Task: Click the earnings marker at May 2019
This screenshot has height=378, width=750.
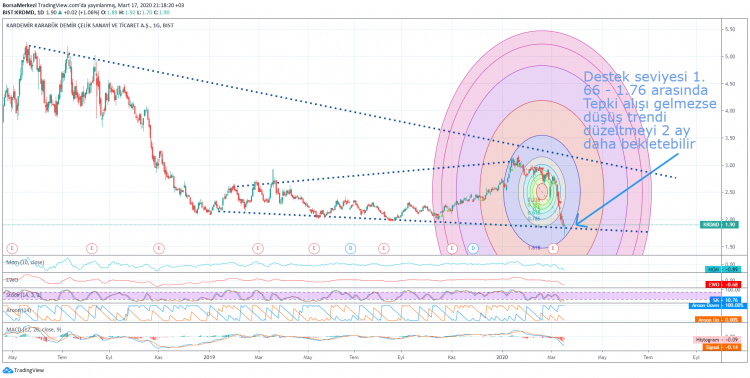Action: pos(313,248)
